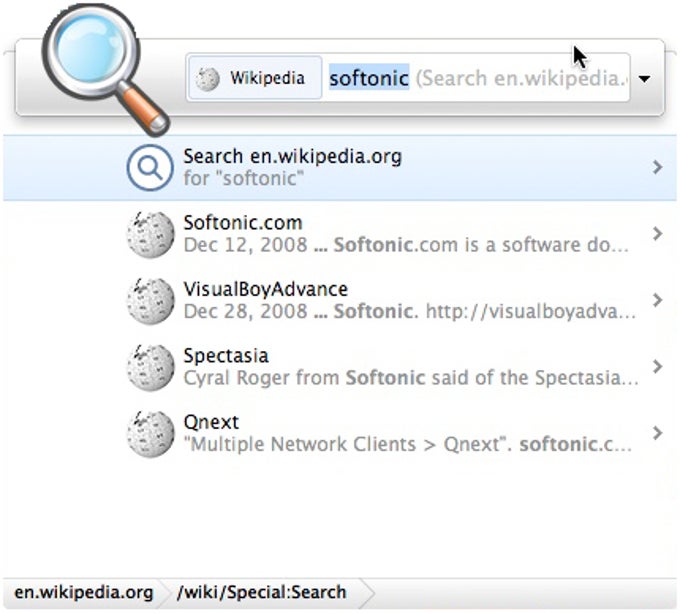
Task: Expand the chevron on the Search en.wikipedia.org row
Action: point(657,167)
